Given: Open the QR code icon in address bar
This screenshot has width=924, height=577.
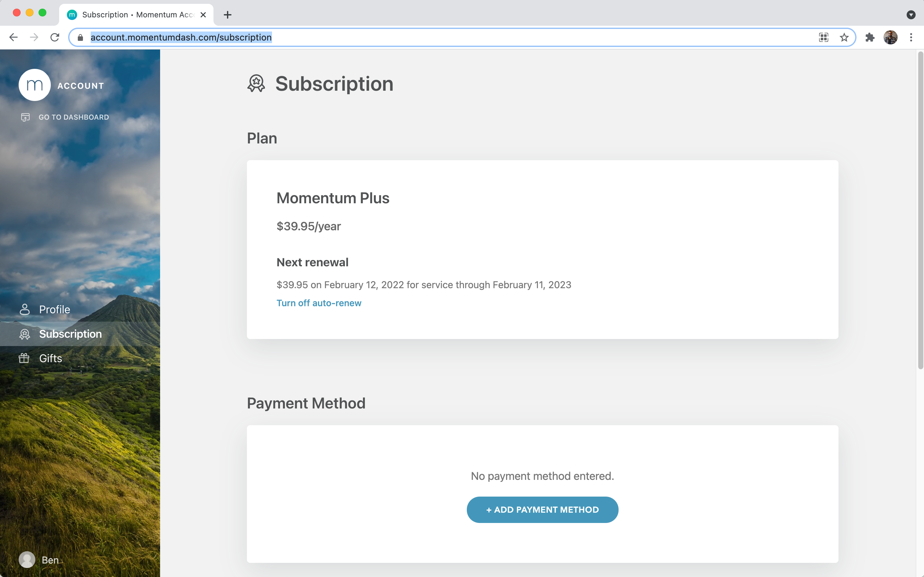Looking at the screenshot, I should tap(824, 37).
